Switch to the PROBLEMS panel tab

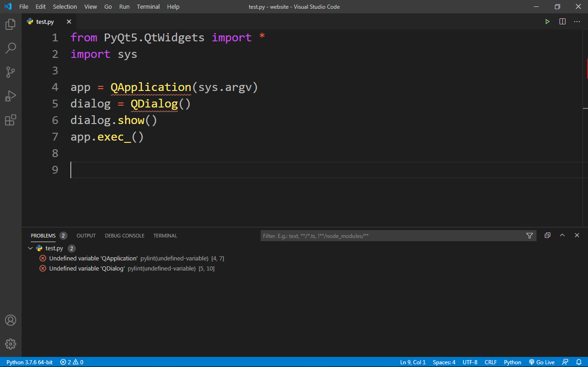pyautogui.click(x=43, y=236)
